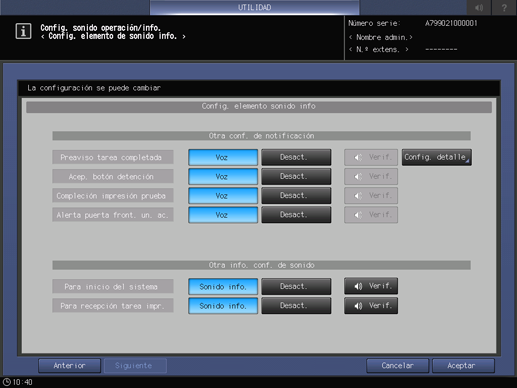Viewport: 517px width, 388px height.
Task: Open Config. detalle settings
Action: 436,157
